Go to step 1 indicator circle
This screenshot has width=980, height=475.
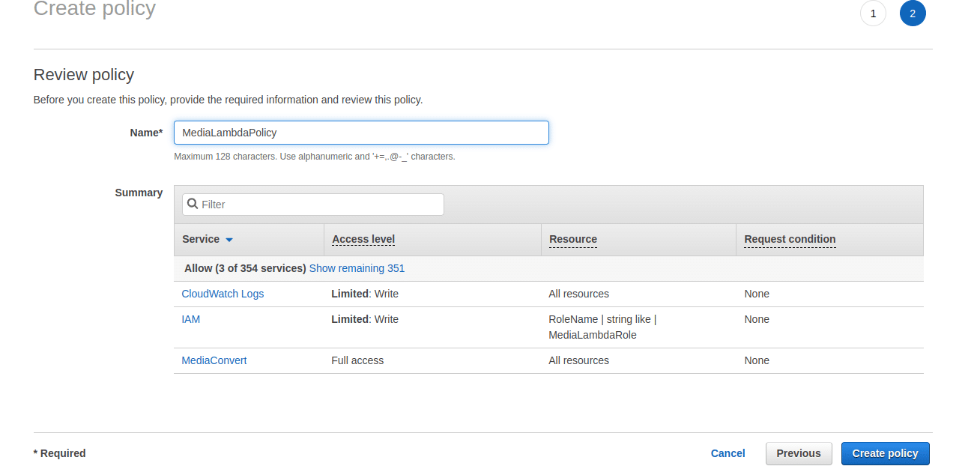873,13
